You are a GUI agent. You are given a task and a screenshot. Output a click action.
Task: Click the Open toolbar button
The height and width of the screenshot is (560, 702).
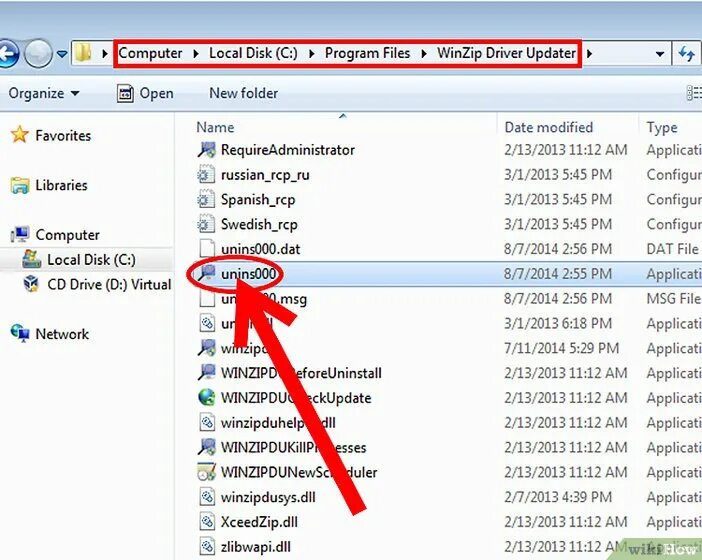tap(145, 93)
